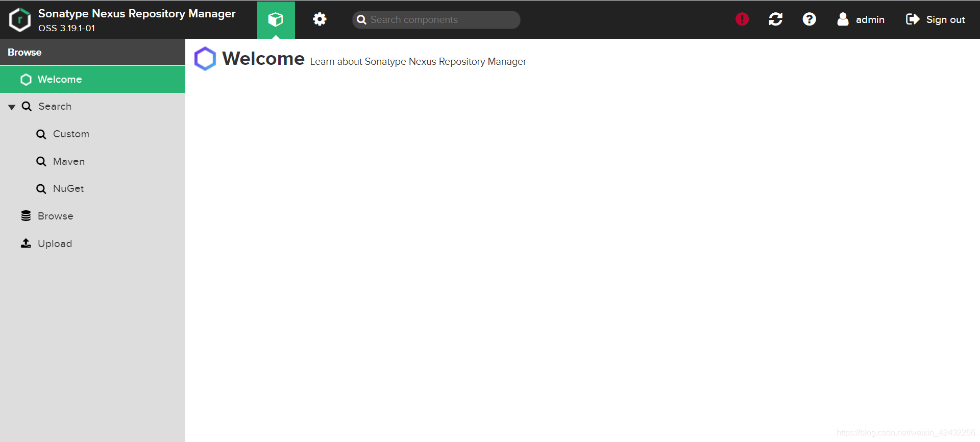Click the Welcome page heading text
Screen dimensions: 980x442
coord(263,59)
